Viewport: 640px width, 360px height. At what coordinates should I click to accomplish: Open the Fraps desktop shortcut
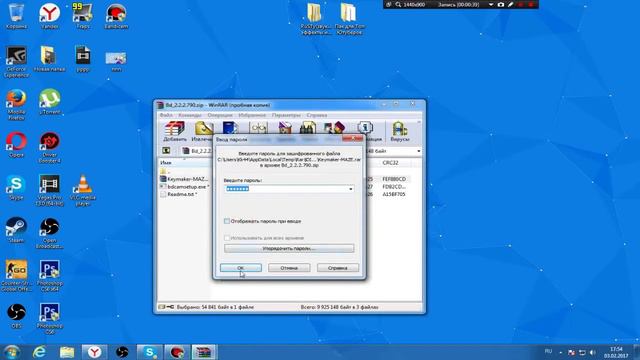pyautogui.click(x=83, y=16)
